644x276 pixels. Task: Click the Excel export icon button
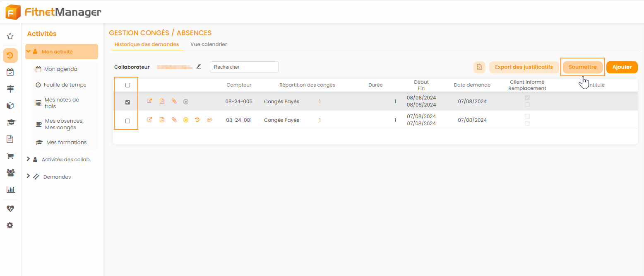(x=479, y=67)
